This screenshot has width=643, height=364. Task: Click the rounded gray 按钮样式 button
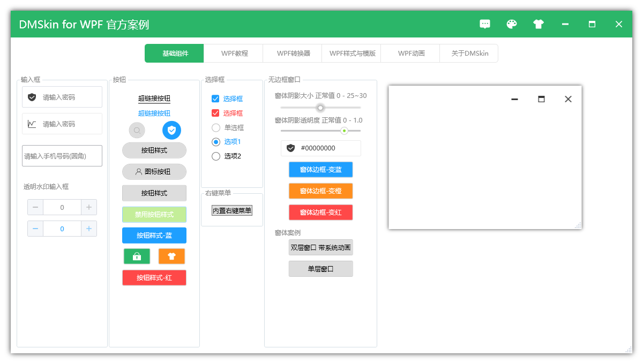click(154, 150)
